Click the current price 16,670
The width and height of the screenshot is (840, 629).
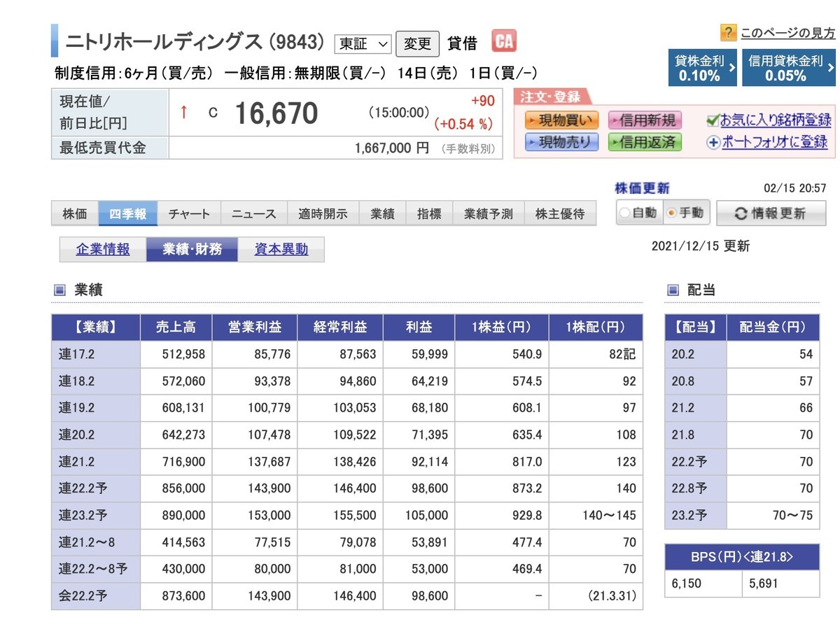tap(276, 113)
